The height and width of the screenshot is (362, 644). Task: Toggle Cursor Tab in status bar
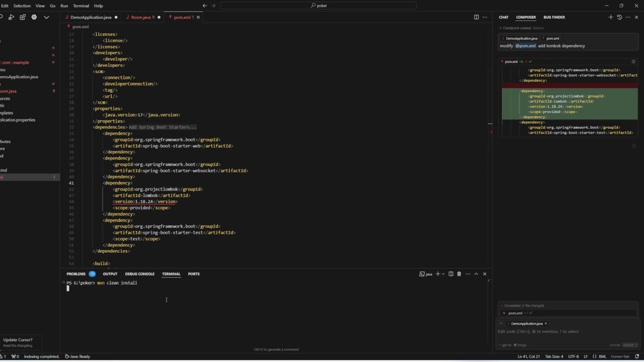click(x=620, y=356)
